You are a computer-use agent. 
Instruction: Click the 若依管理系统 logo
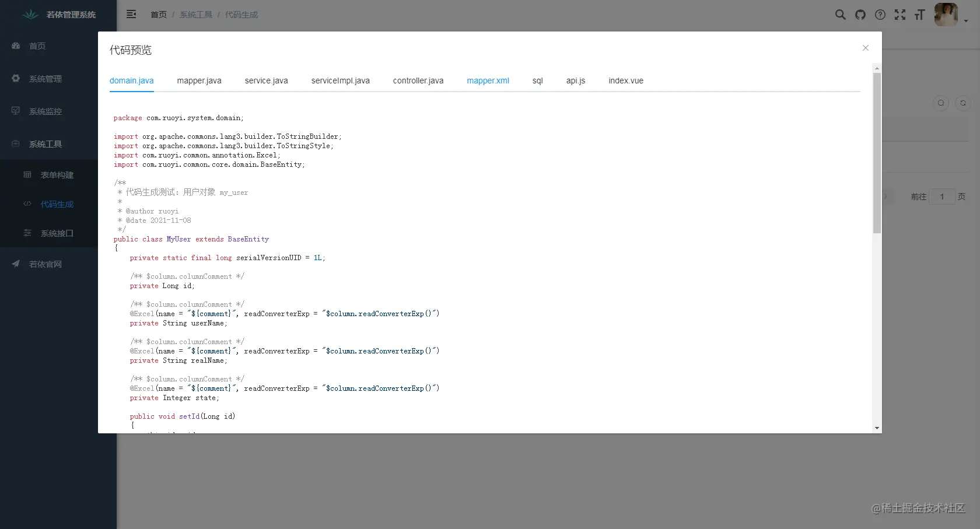point(30,14)
